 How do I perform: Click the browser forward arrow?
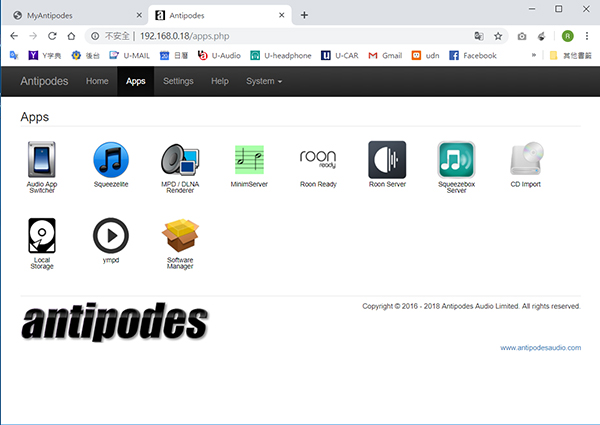[x=33, y=36]
